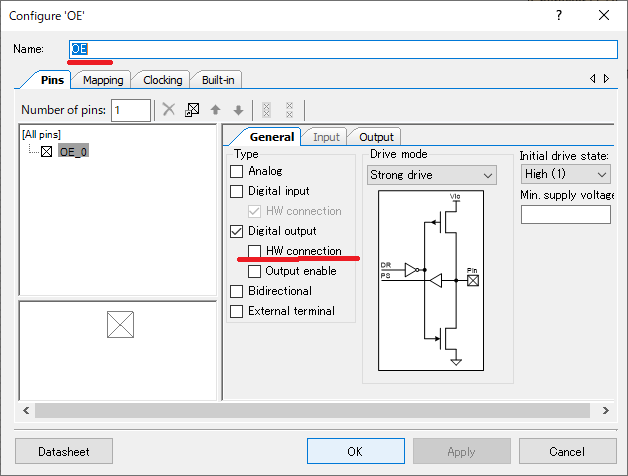Switch to the Mapping tab
Viewport: 628px width, 476px height.
(103, 80)
